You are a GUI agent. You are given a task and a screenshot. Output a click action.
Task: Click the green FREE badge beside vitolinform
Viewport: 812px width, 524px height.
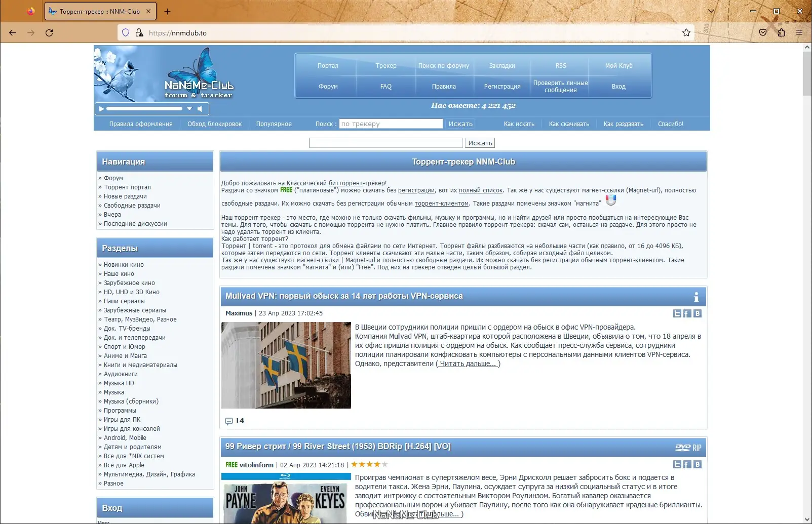(231, 465)
